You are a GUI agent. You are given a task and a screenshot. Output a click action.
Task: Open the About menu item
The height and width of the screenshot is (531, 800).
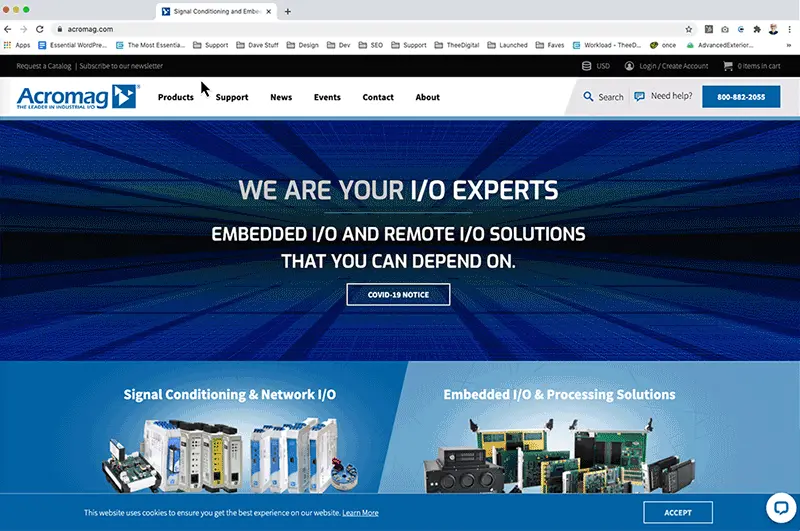428,97
